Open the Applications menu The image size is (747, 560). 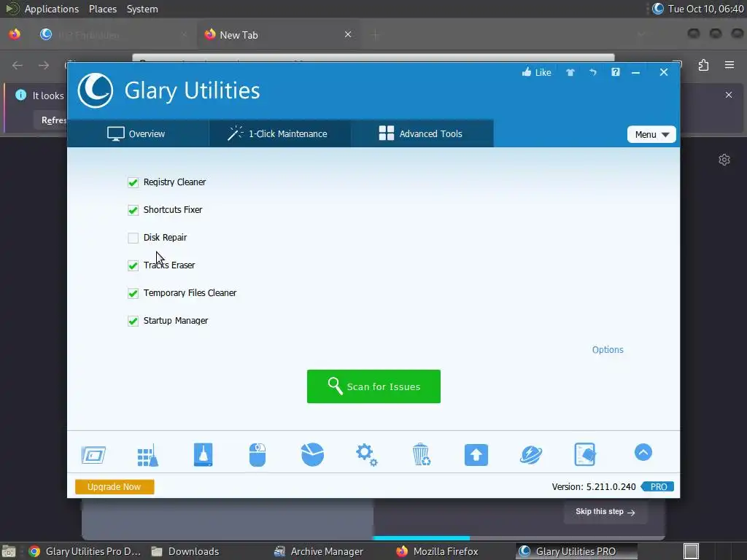click(x=52, y=9)
